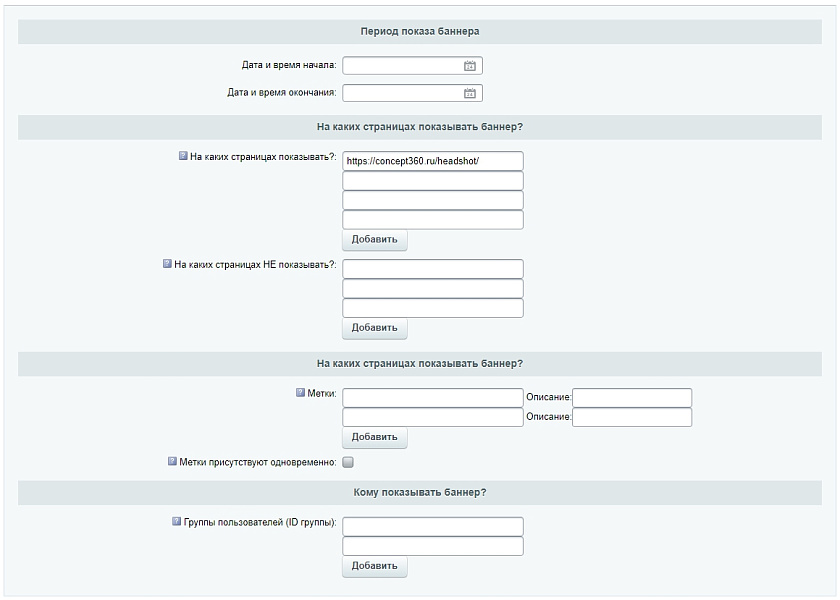Click help icon next to Метки label
The image size is (840, 600).
[x=300, y=393]
